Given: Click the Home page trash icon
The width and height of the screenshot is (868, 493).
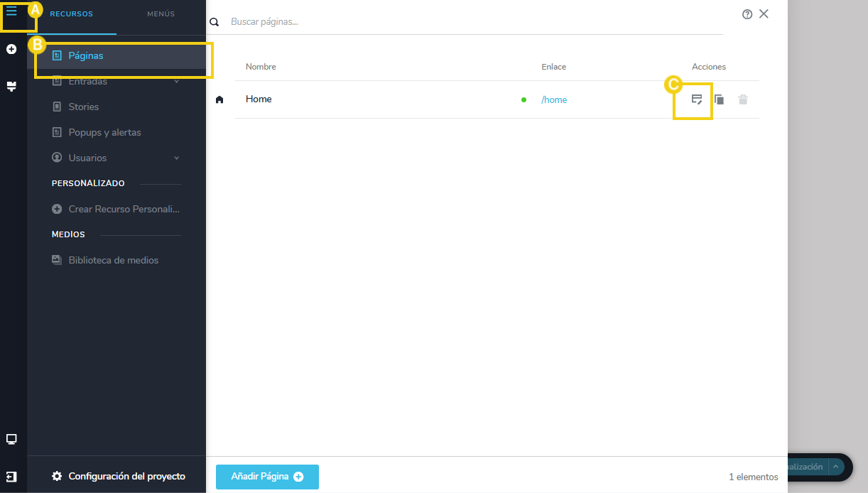Looking at the screenshot, I should click(x=743, y=99).
